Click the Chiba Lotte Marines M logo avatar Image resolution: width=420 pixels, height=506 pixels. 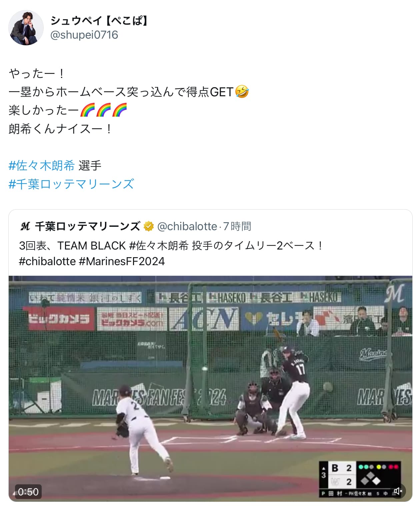coord(25,227)
